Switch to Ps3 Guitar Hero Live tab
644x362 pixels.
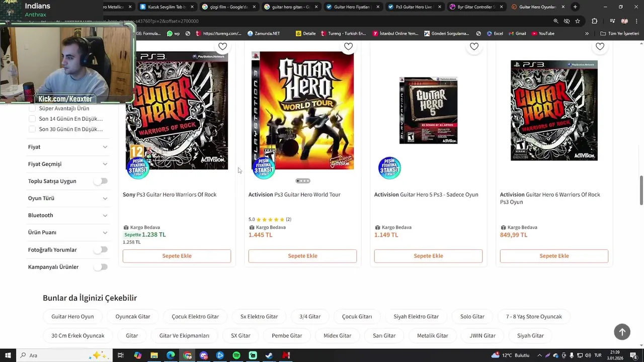(415, 7)
